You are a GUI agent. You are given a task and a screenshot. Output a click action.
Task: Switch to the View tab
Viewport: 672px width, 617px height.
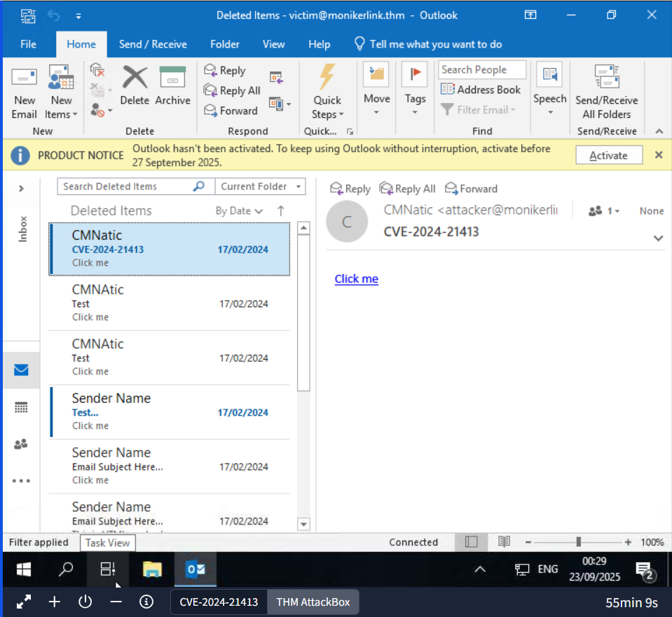point(273,44)
